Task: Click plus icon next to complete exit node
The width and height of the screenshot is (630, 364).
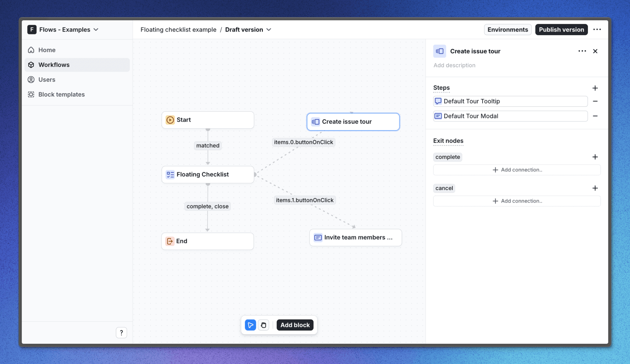Action: click(x=595, y=157)
